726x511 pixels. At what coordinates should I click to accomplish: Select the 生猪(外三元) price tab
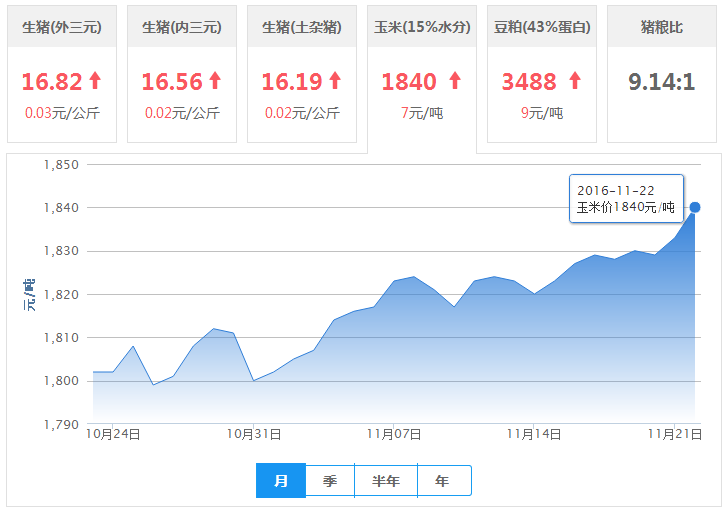tap(62, 74)
